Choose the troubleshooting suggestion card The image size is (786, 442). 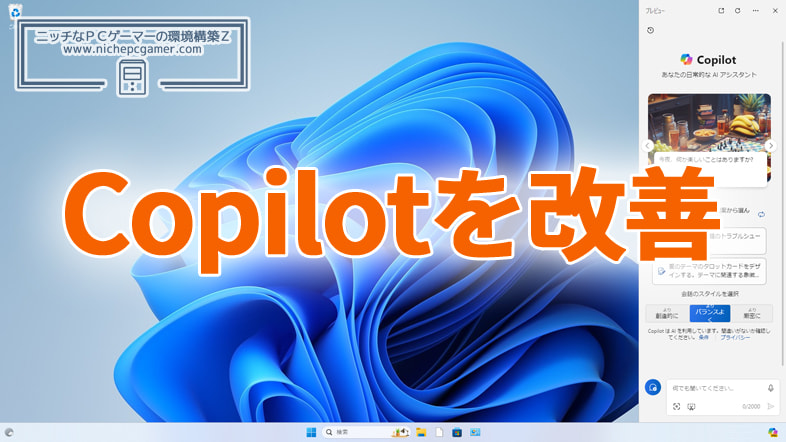point(737,241)
